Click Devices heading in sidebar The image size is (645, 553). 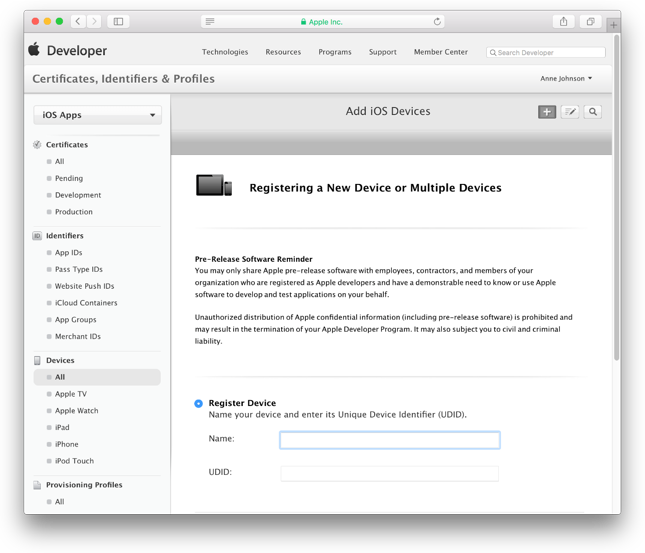coord(60,360)
